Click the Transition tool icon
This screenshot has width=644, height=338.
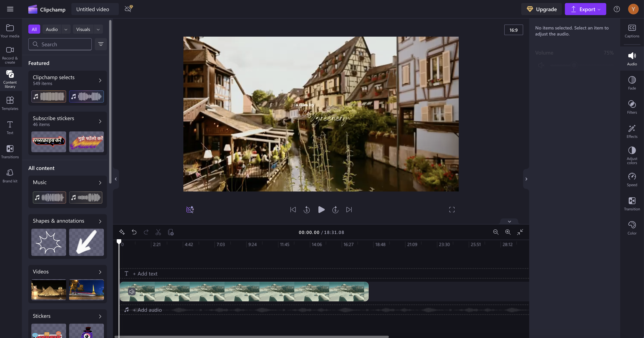coord(632,201)
